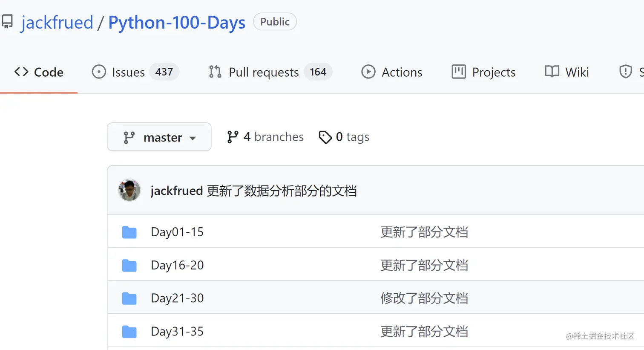Open latest commit message 更新了数据分析部分的文档
The width and height of the screenshot is (644, 350).
(282, 191)
